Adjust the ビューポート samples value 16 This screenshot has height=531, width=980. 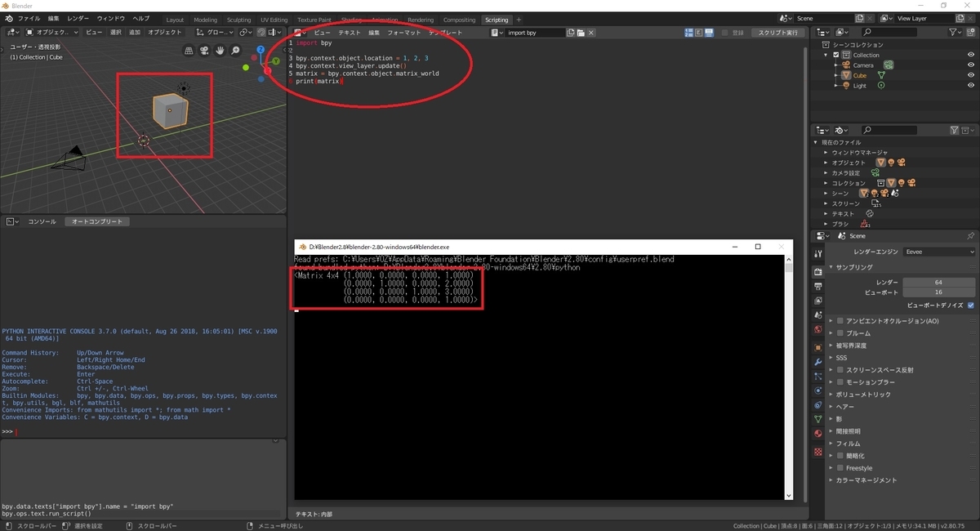pyautogui.click(x=939, y=292)
